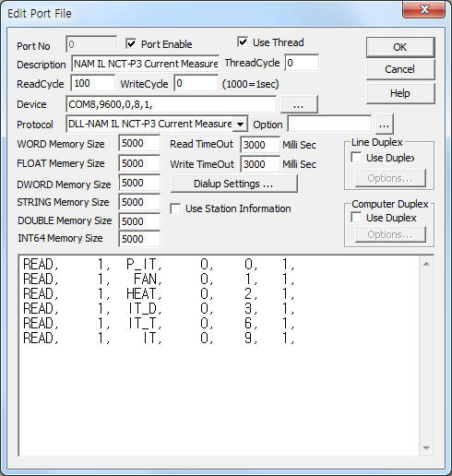Click the FLOAT Memory Size field
This screenshot has width=452, height=476.
[139, 163]
